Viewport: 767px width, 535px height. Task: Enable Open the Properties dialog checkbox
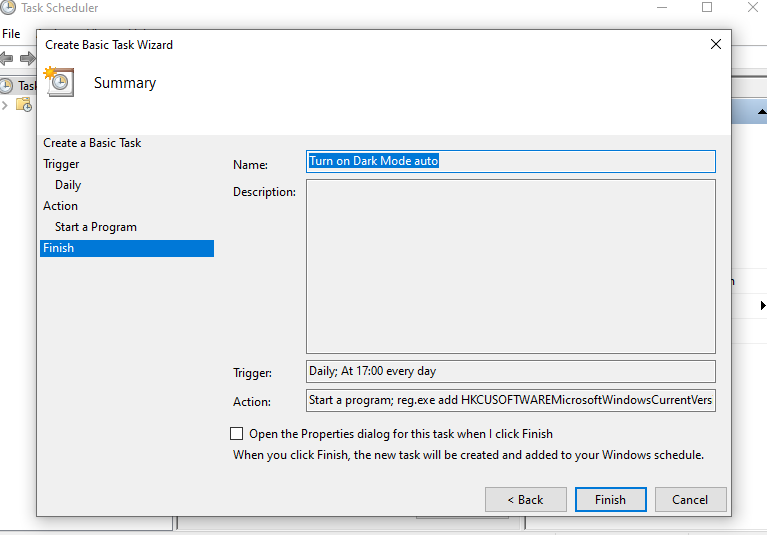point(236,433)
